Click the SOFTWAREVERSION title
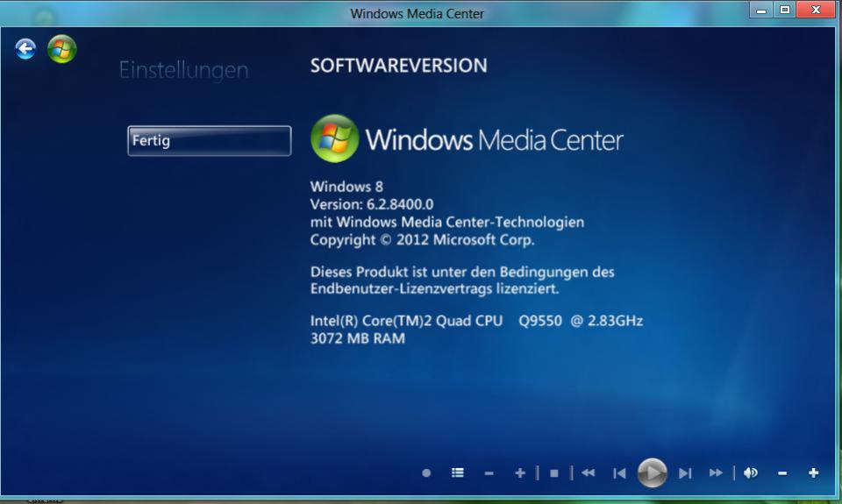 (x=399, y=66)
